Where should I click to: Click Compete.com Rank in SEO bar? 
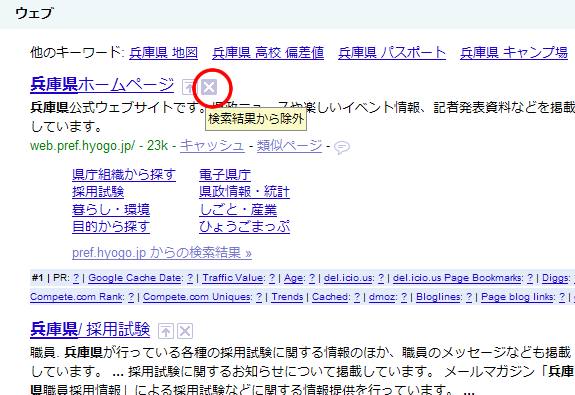[x=77, y=297]
